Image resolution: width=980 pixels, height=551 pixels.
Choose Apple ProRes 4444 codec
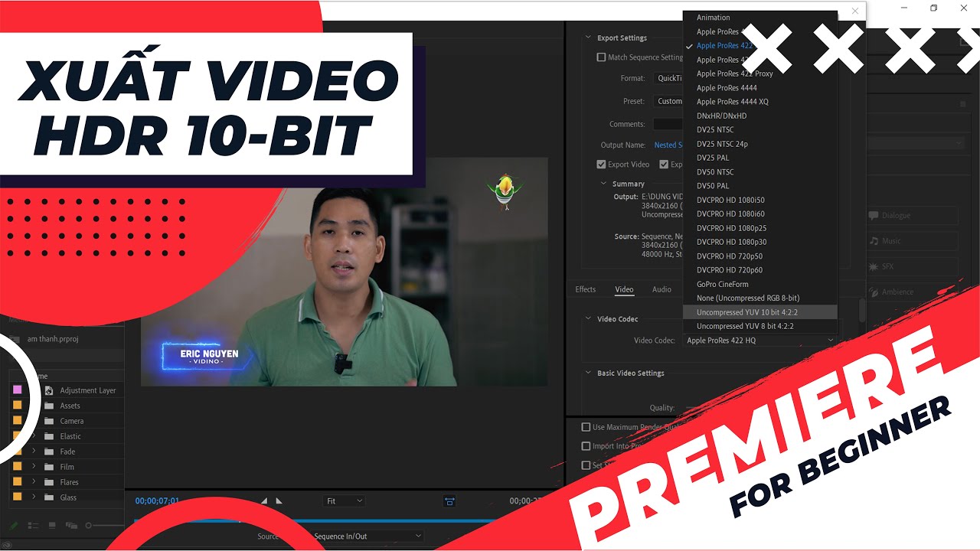tap(759, 88)
